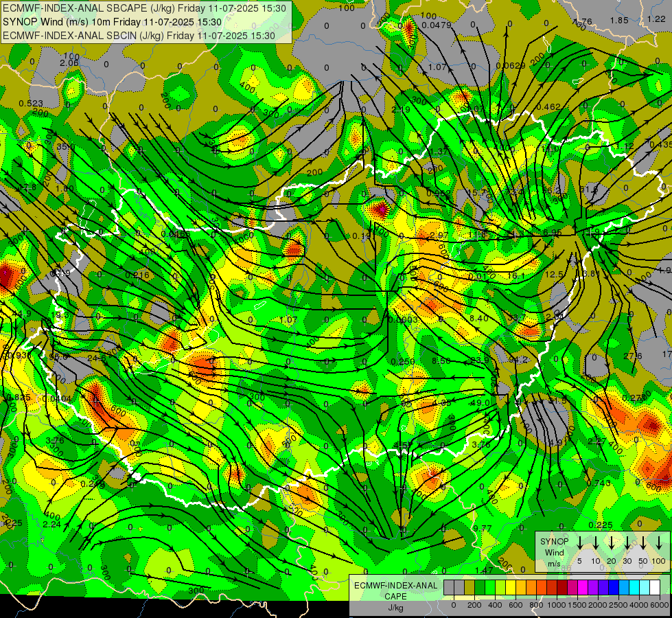Click the map value '0.0479'
The image size is (672, 618).
pyautogui.click(x=437, y=25)
